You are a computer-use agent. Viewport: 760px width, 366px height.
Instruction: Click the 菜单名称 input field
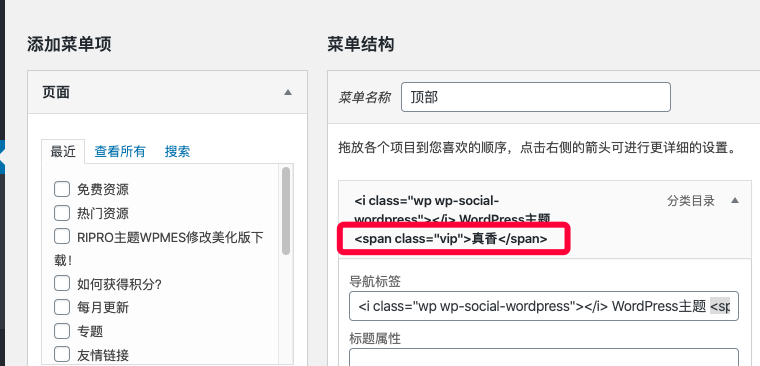[x=536, y=97]
